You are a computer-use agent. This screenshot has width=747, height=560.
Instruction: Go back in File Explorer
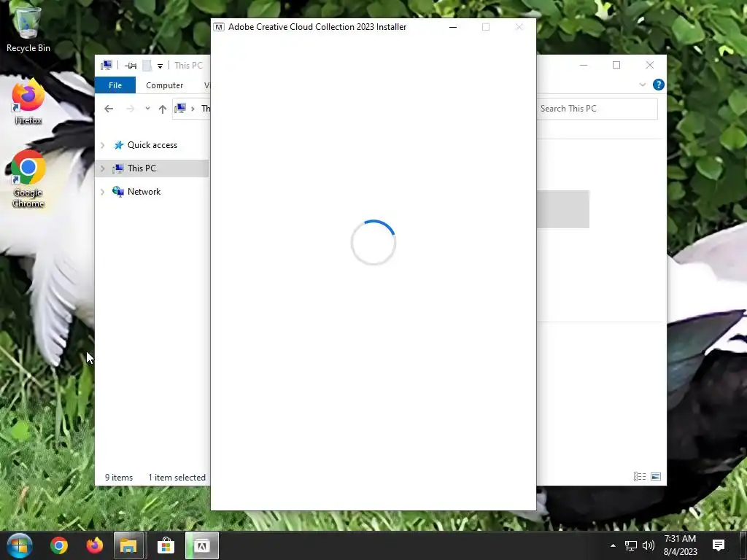109,109
